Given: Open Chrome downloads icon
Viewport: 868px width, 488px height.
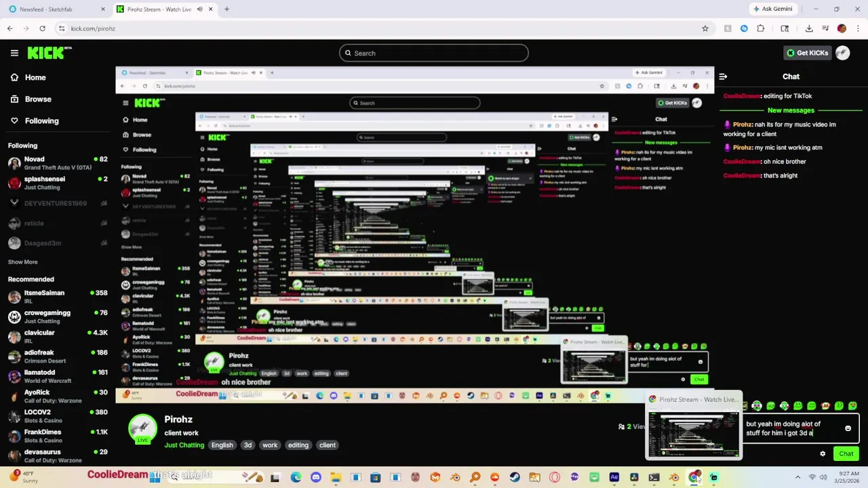Looking at the screenshot, I should (809, 28).
